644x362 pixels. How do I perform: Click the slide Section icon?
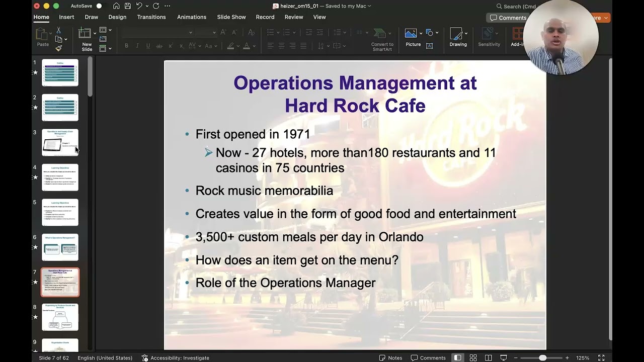(103, 49)
